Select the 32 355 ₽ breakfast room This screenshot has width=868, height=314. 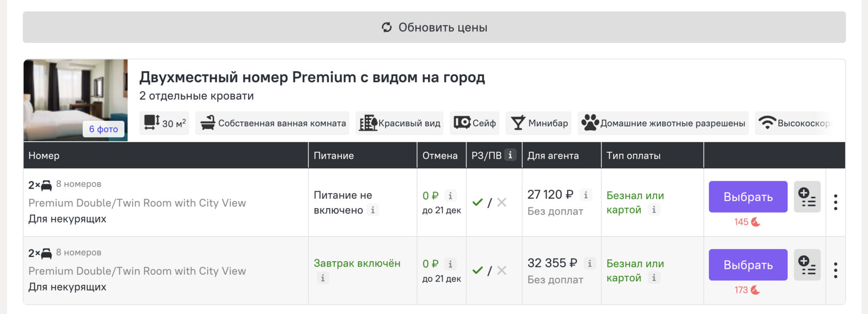click(748, 265)
